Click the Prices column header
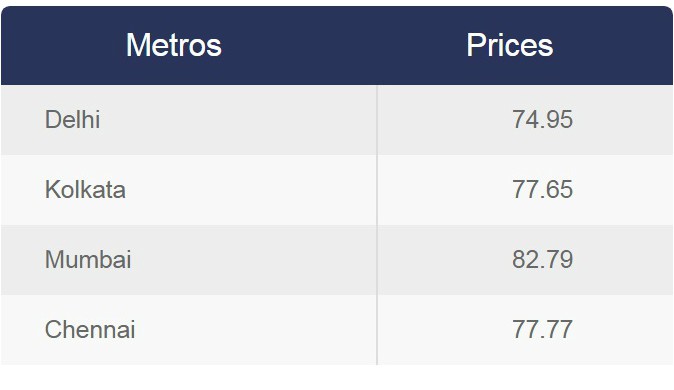Image resolution: width=674 pixels, height=390 pixels. tap(510, 45)
